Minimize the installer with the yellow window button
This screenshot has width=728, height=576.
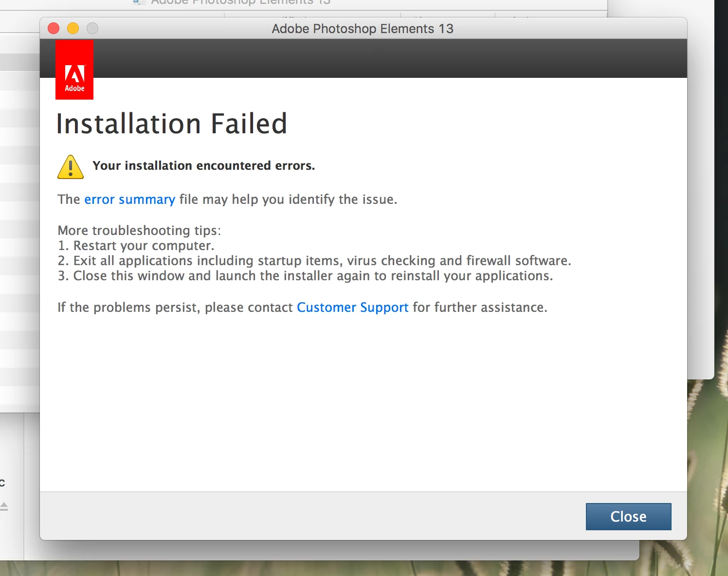click(x=73, y=28)
